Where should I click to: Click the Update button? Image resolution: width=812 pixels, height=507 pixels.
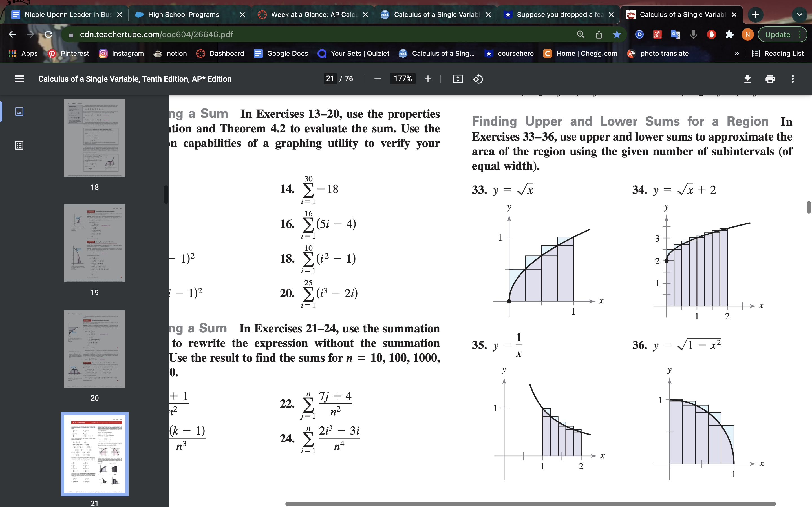tap(778, 34)
